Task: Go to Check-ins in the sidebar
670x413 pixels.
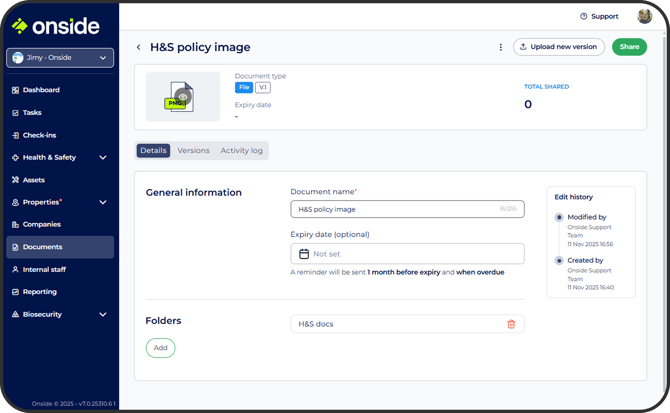Action: (x=39, y=135)
